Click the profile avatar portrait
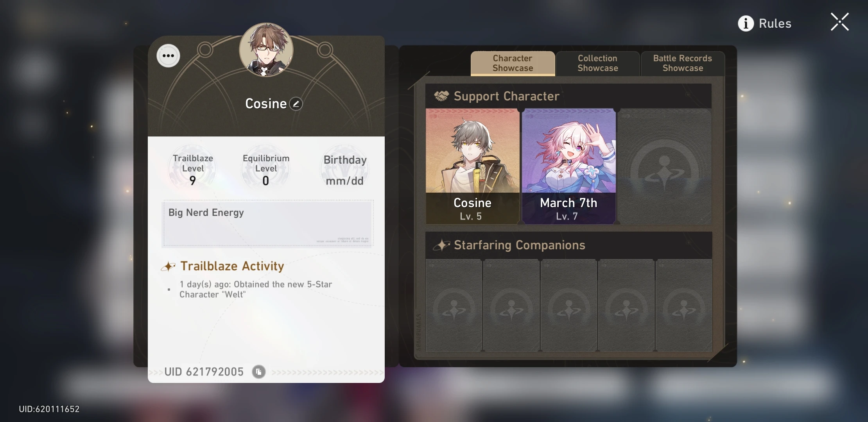Screen dimensions: 868x422 click(266, 50)
